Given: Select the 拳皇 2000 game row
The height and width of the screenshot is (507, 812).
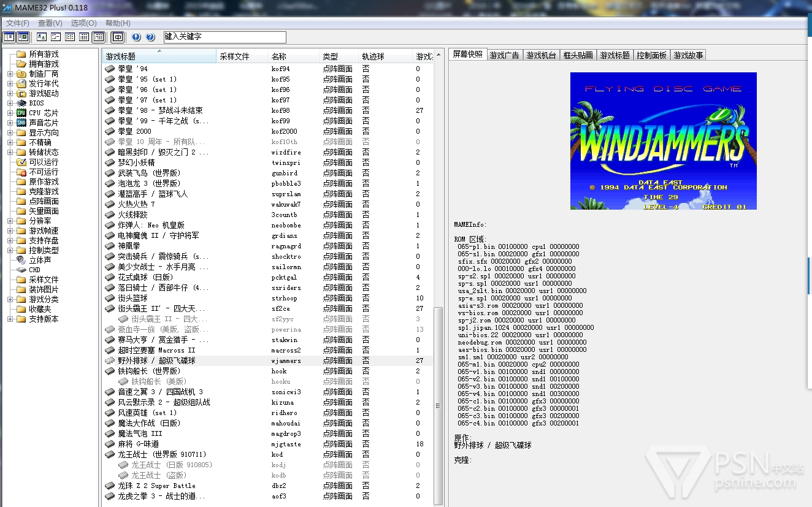Looking at the screenshot, I should pyautogui.click(x=267, y=131).
